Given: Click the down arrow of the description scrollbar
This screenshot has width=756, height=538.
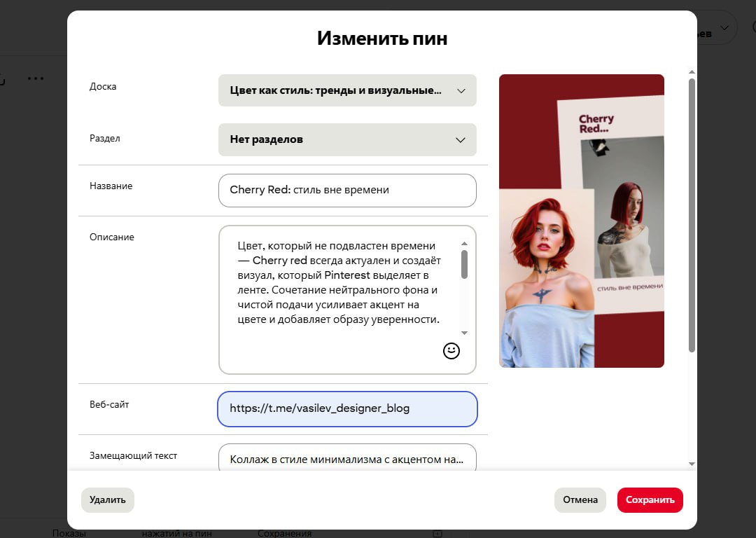Looking at the screenshot, I should click(464, 333).
